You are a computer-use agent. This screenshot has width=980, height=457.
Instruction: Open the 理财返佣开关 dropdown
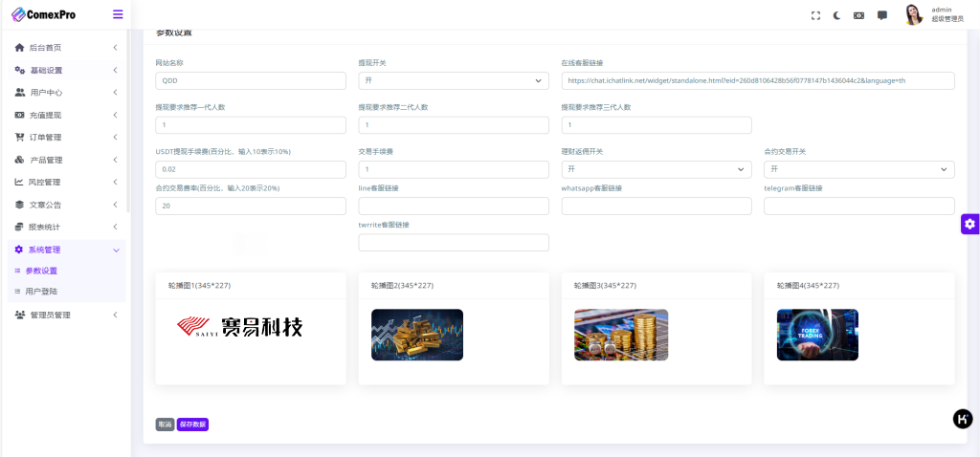(x=656, y=169)
